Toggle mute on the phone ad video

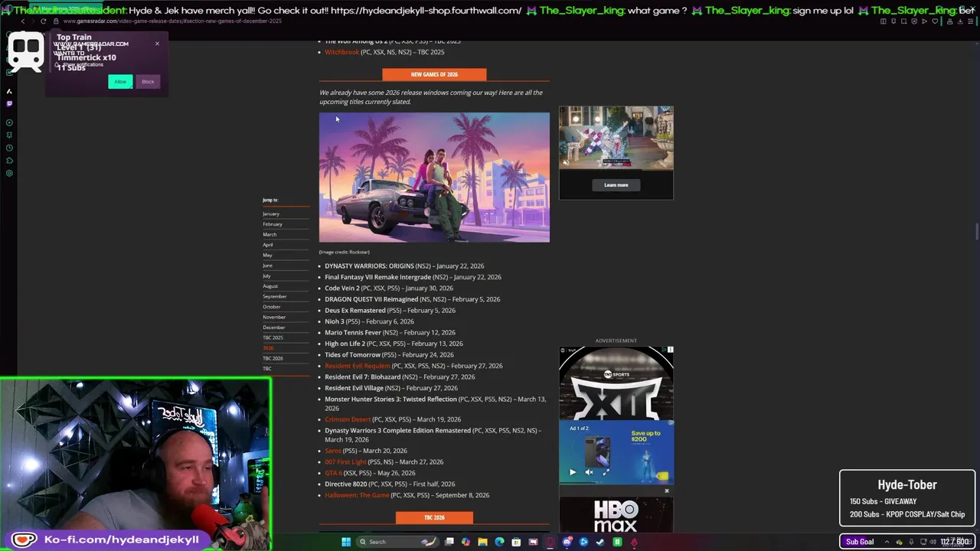pyautogui.click(x=589, y=472)
